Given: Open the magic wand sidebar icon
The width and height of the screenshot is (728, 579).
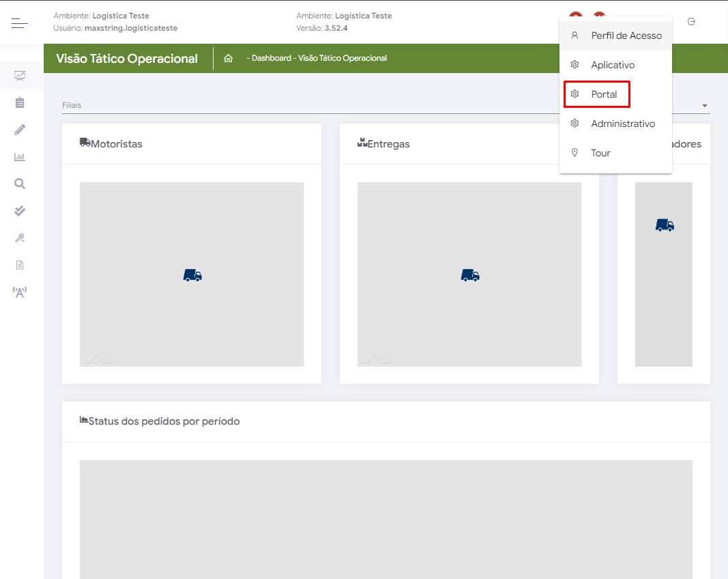Looking at the screenshot, I should 20,238.
